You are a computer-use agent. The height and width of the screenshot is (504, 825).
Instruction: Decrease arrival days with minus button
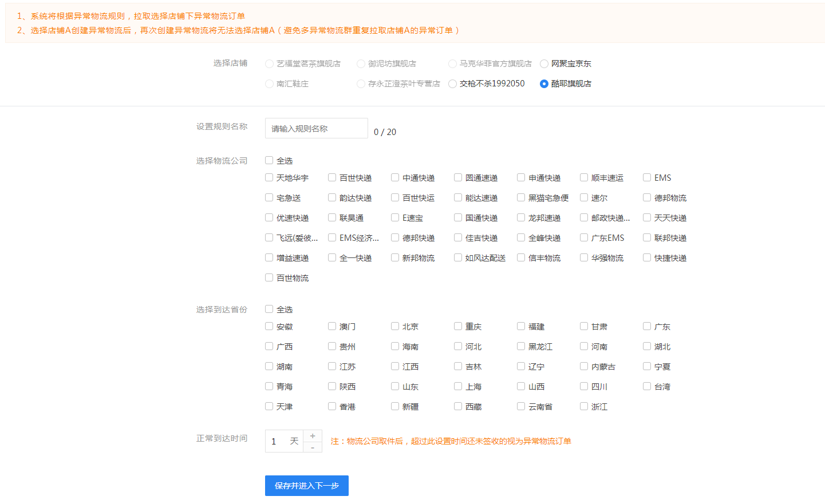(313, 447)
